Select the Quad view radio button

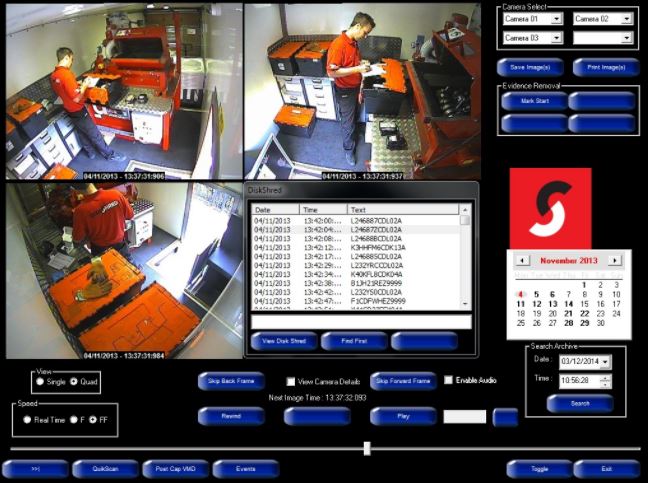tap(74, 382)
